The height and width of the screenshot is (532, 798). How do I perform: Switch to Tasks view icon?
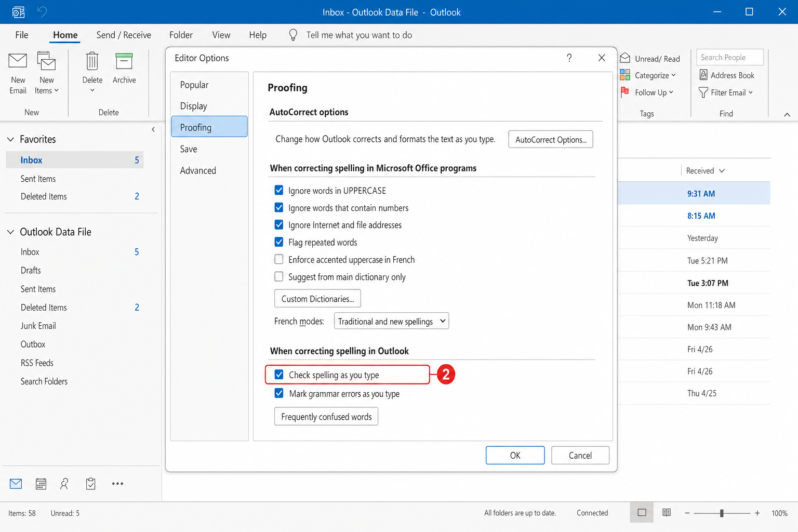pyautogui.click(x=91, y=484)
